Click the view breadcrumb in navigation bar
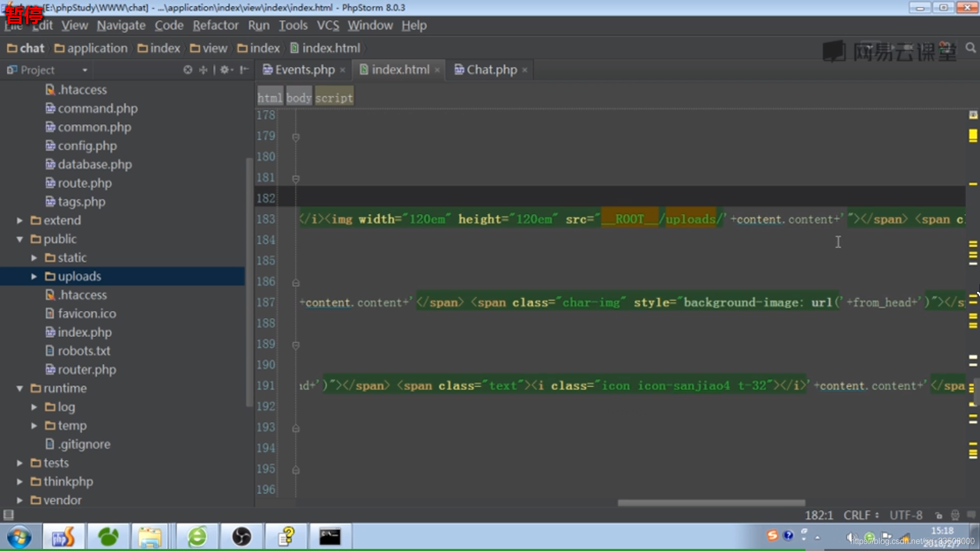Image resolution: width=980 pixels, height=551 pixels. (208, 48)
